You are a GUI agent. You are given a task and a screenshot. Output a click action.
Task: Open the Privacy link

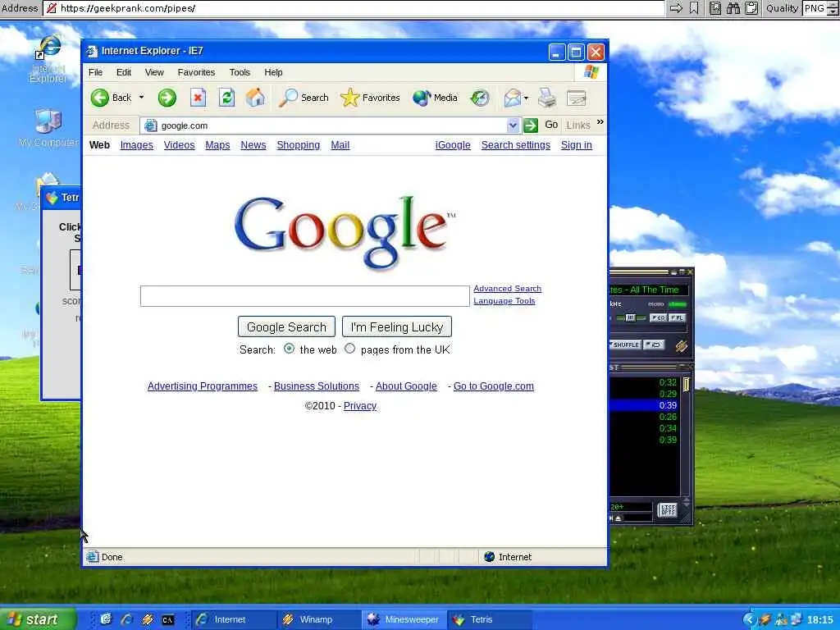pos(360,406)
